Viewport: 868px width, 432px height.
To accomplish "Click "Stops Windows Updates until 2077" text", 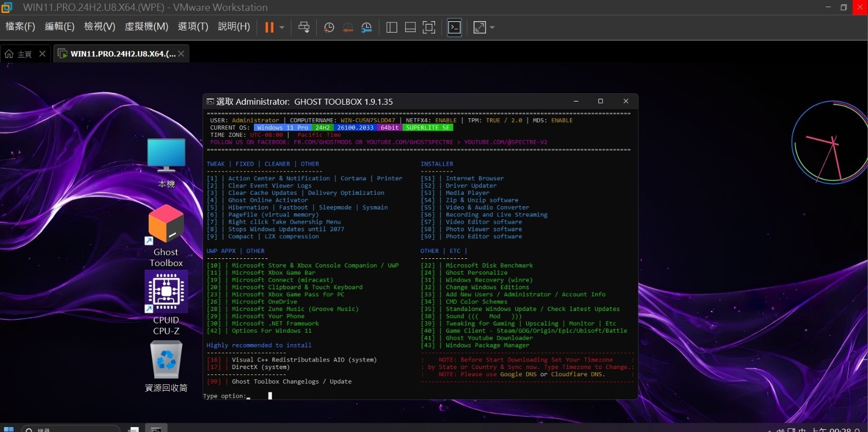I will click(286, 229).
